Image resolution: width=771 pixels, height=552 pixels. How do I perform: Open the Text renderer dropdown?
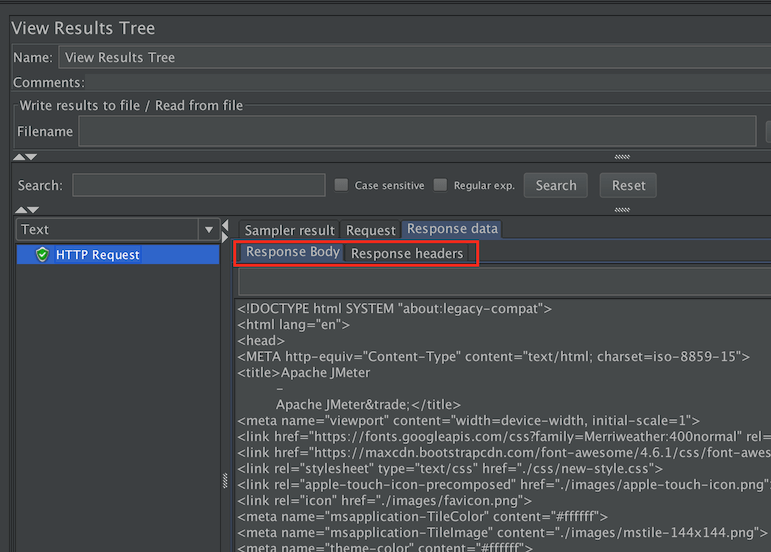tap(108, 230)
